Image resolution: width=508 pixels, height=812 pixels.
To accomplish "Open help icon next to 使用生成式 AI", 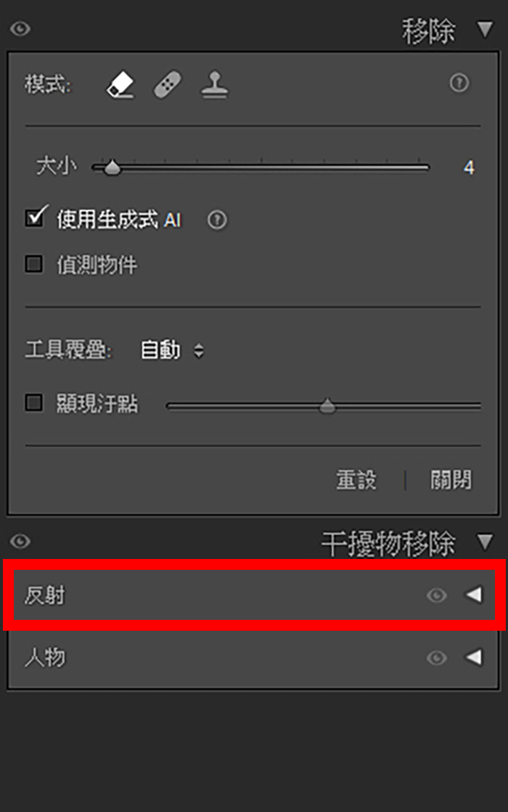I will [x=217, y=220].
